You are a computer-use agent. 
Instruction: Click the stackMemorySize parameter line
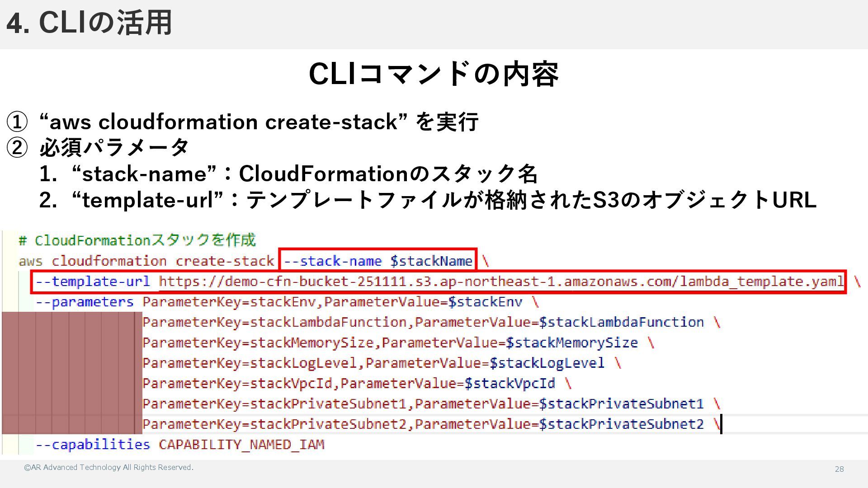pos(390,343)
